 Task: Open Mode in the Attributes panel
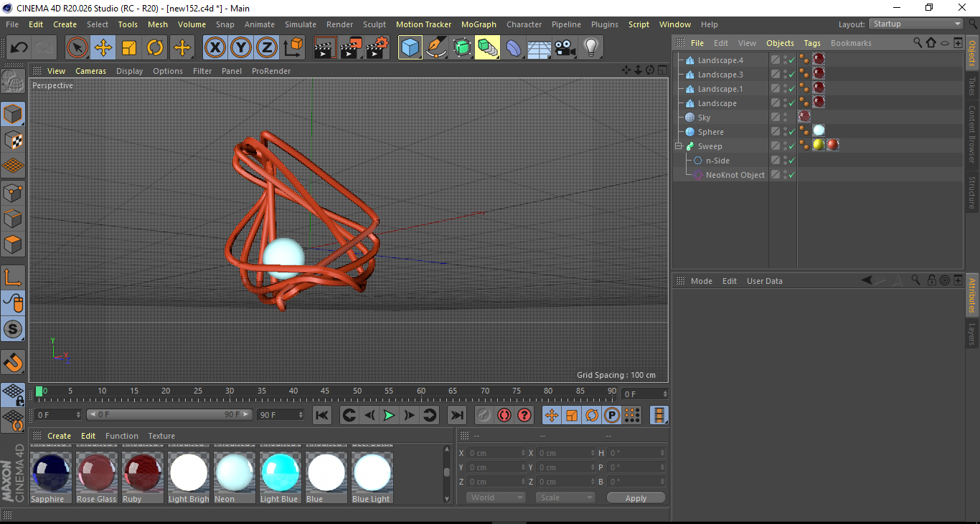pos(702,281)
